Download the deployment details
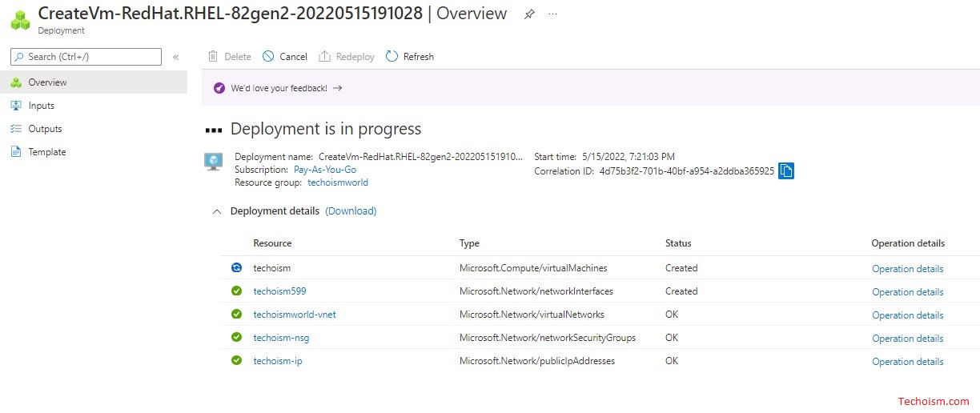The width and height of the screenshot is (980, 413). (x=351, y=211)
